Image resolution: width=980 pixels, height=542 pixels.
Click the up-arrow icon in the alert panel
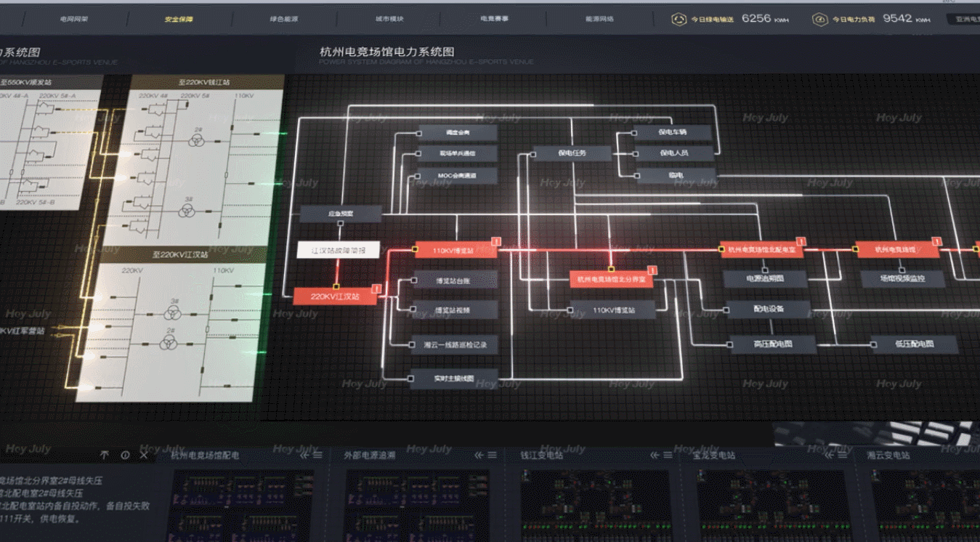(x=105, y=455)
